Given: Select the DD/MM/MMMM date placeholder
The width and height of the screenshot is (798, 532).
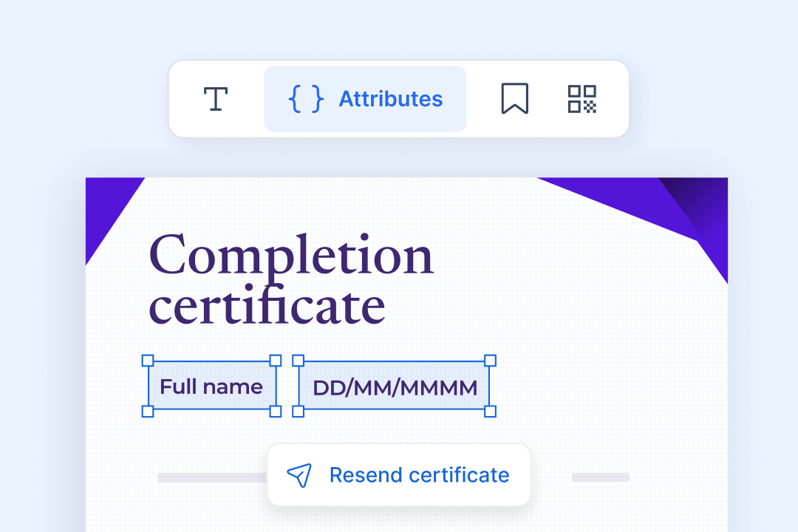Looking at the screenshot, I should point(394,386).
